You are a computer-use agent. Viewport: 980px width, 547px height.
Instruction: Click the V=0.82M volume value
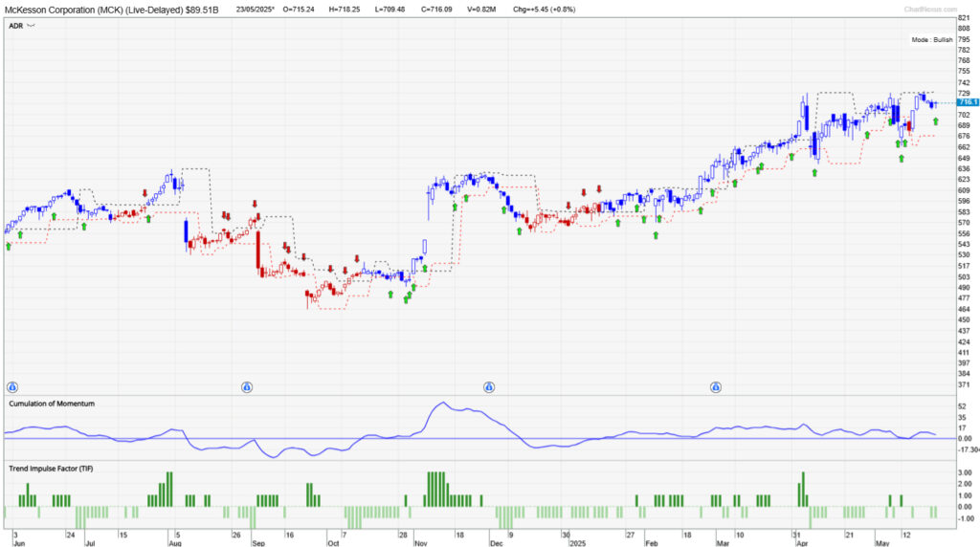coord(481,10)
